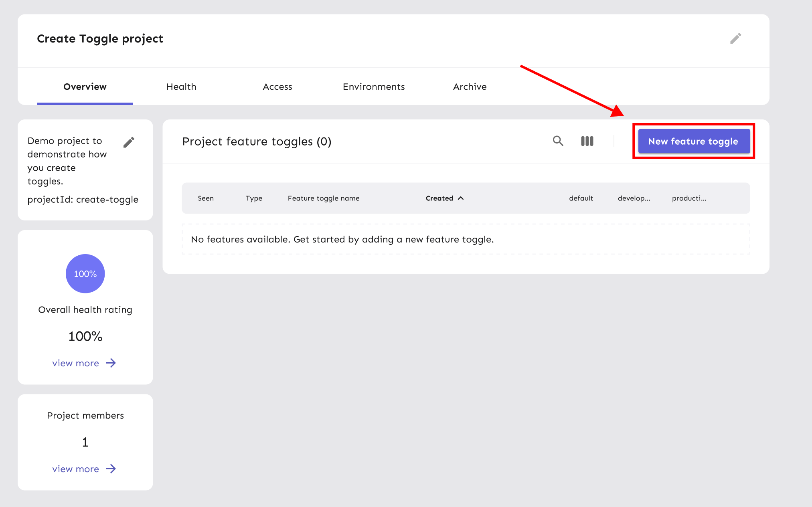The image size is (812, 507).
Task: Open the column visibility icon
Action: coord(587,141)
